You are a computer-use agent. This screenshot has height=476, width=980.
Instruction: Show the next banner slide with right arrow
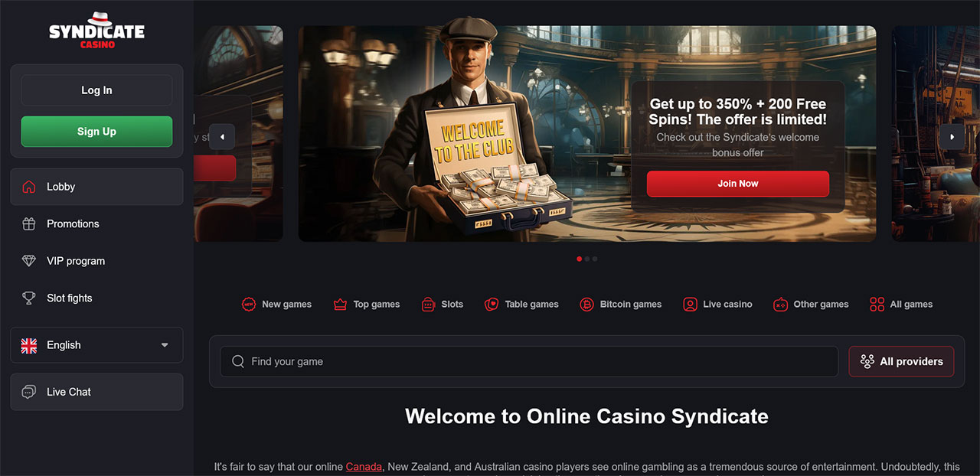coord(952,137)
